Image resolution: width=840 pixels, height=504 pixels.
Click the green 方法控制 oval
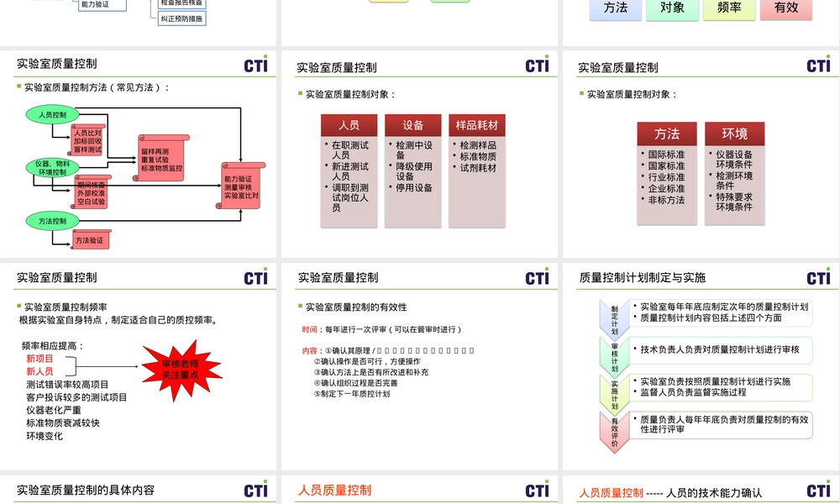(x=52, y=221)
